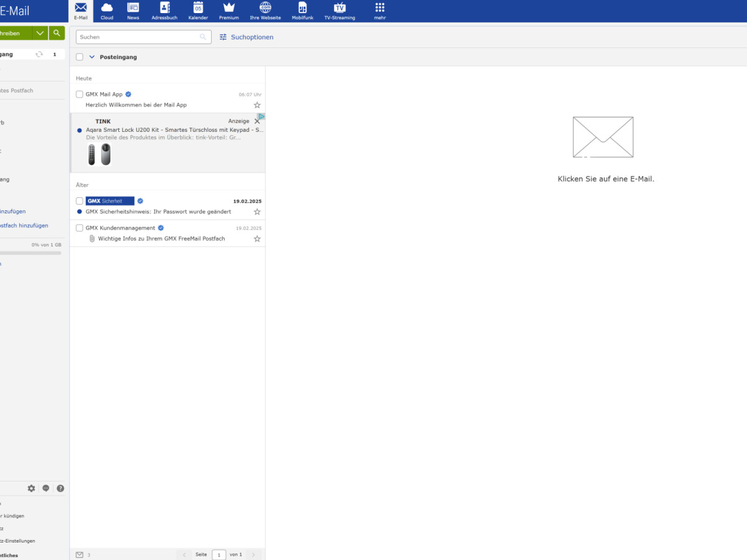Star the GMX Sicherheitshinweis email
The height and width of the screenshot is (560, 747).
[257, 212]
